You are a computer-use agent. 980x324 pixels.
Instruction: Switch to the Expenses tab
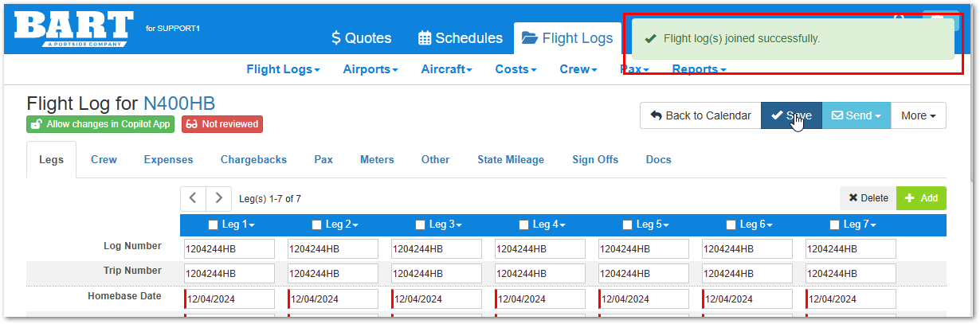pos(168,159)
